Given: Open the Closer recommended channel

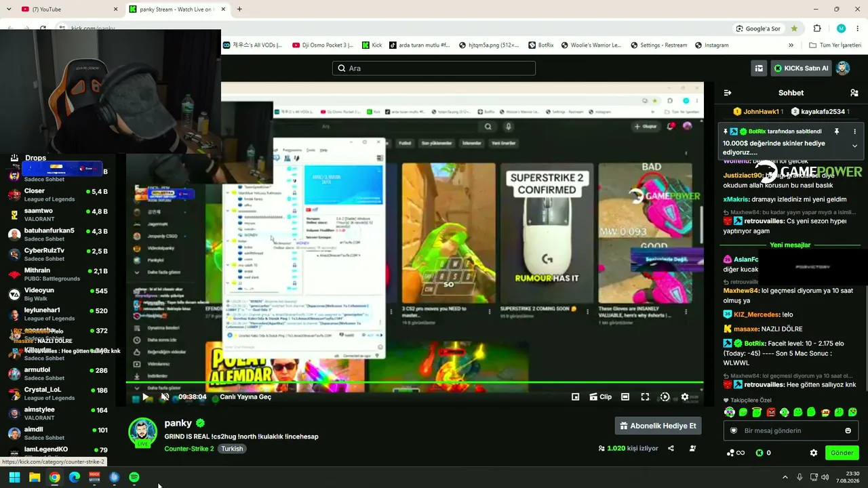Looking at the screenshot, I should click(58, 195).
